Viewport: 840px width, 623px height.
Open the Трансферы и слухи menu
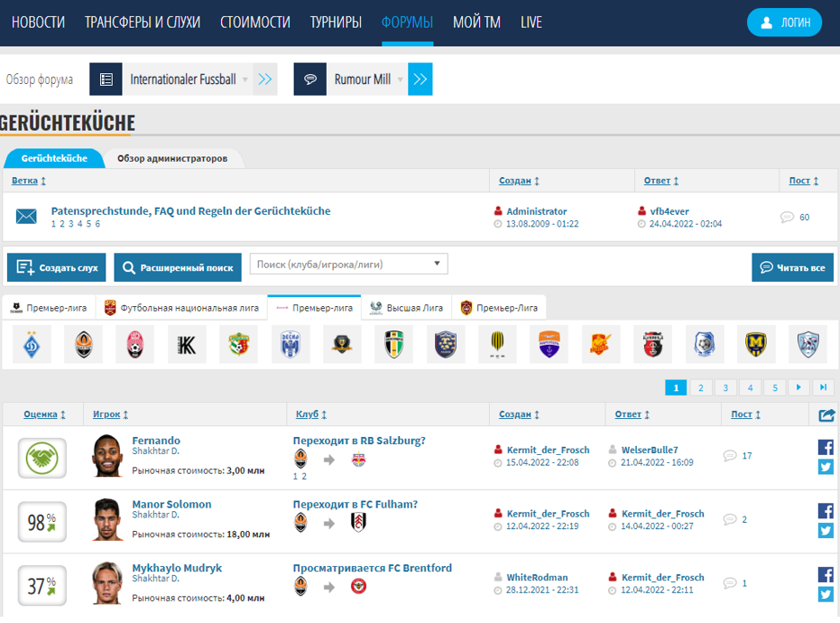pyautogui.click(x=143, y=22)
